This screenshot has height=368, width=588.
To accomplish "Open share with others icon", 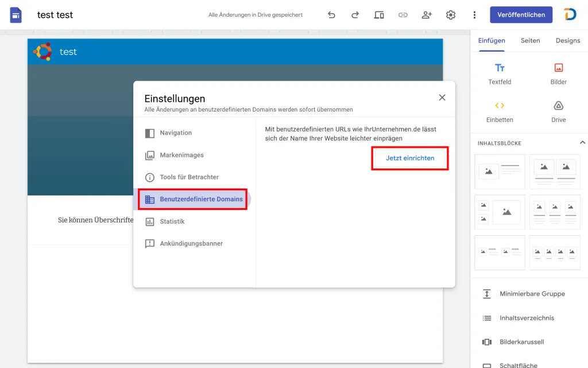I will point(427,15).
